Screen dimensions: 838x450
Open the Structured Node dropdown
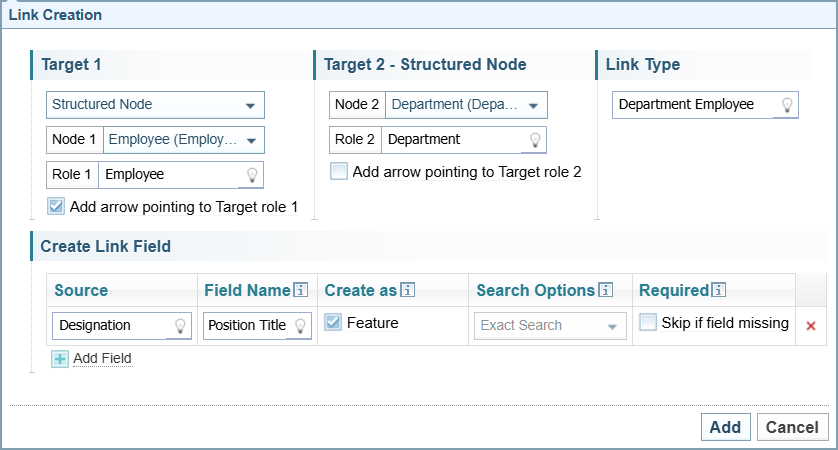[155, 105]
